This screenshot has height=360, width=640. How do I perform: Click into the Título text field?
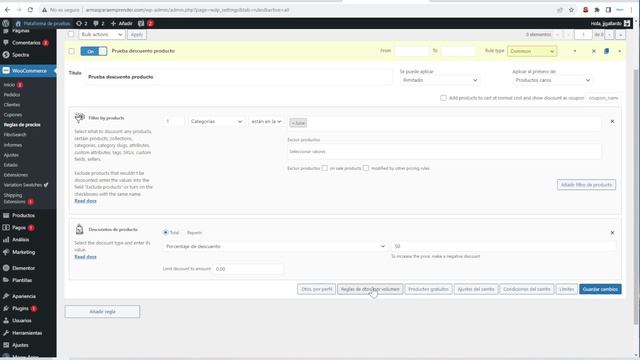[239, 77]
